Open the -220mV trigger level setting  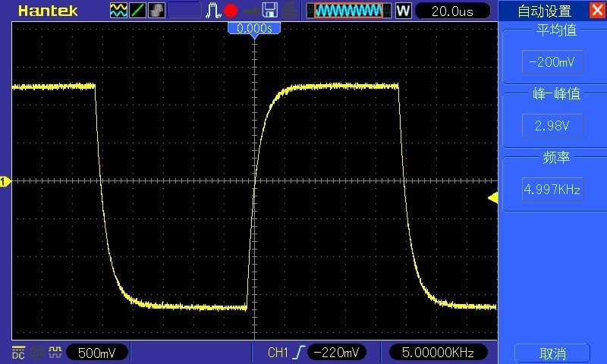point(338,353)
